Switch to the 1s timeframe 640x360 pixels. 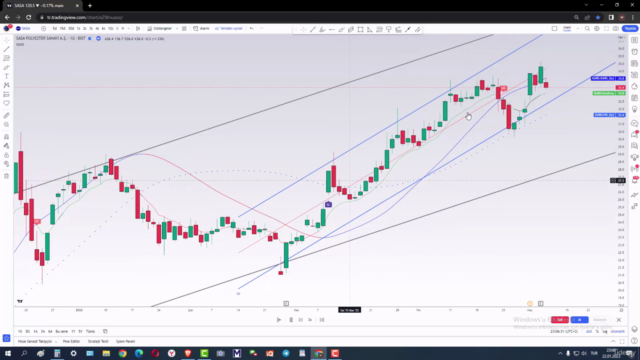point(79,29)
